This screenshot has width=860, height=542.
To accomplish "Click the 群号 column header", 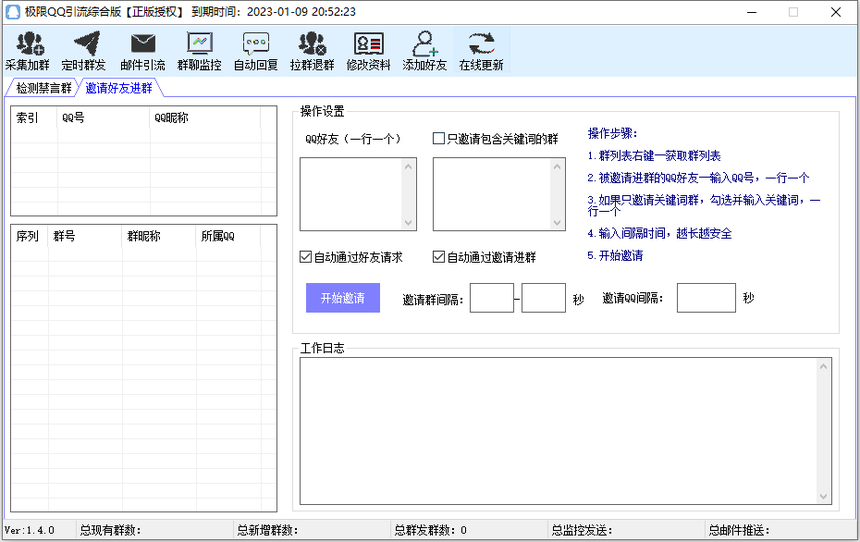I will [85, 236].
